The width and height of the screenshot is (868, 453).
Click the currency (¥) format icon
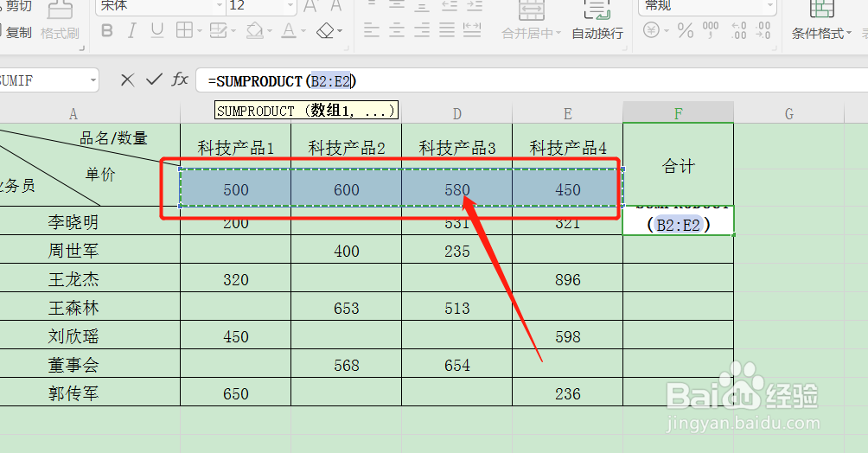pos(652,30)
